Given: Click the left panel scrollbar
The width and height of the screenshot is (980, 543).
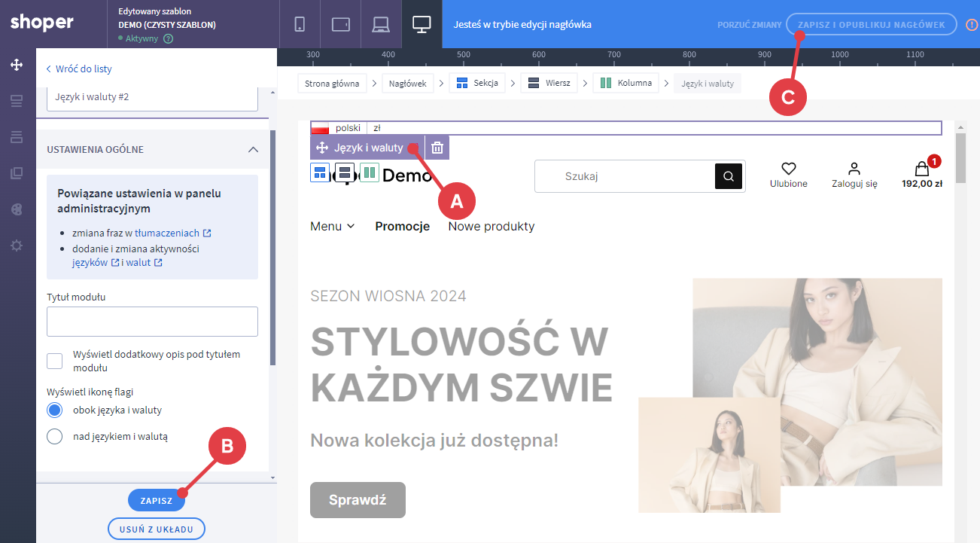Looking at the screenshot, I should pos(272,249).
